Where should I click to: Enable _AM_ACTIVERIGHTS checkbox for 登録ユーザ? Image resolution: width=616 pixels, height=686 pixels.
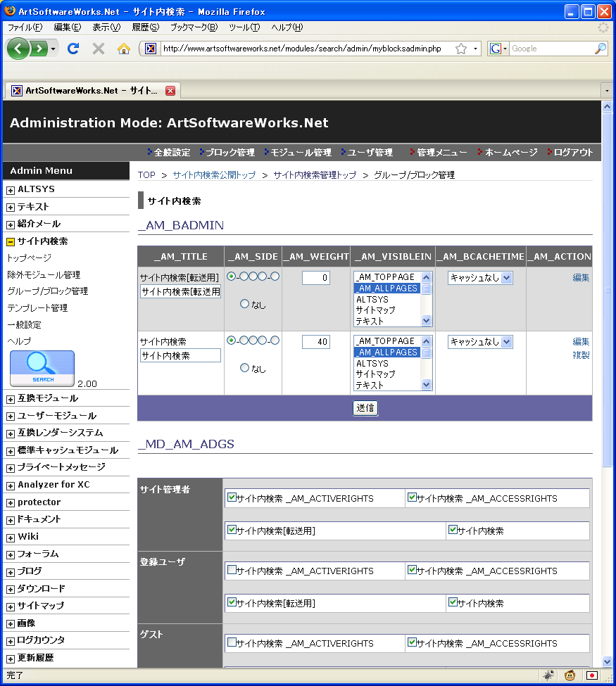pyautogui.click(x=232, y=571)
